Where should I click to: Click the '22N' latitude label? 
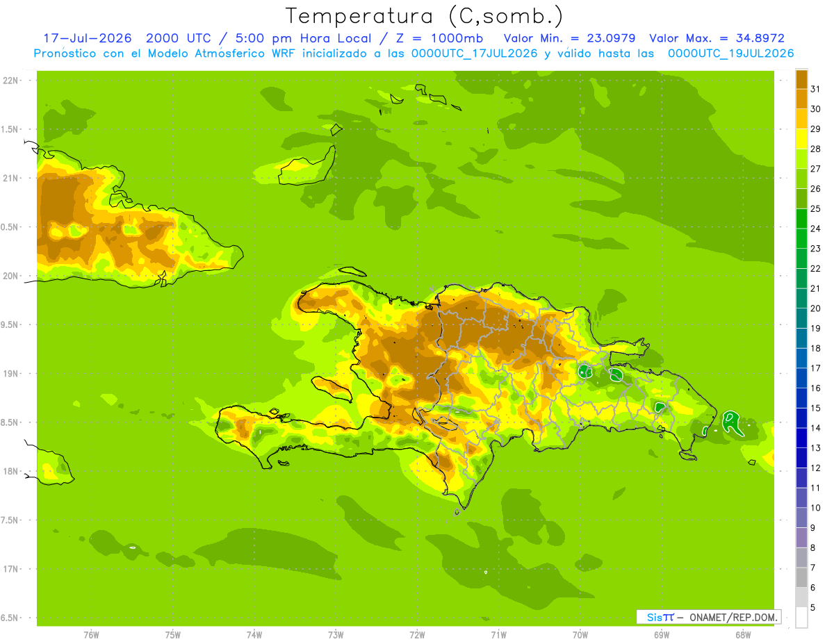pyautogui.click(x=12, y=81)
